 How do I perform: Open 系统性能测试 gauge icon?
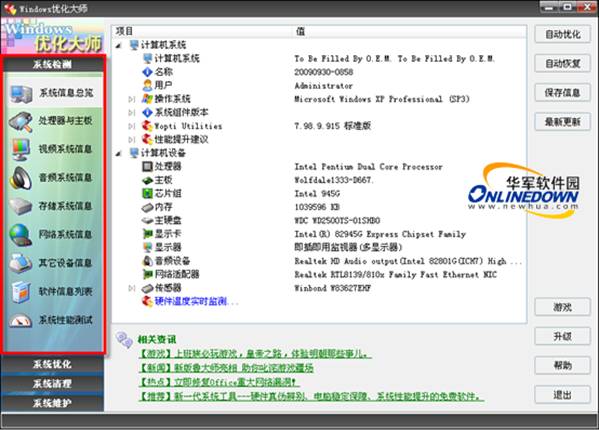pos(21,320)
